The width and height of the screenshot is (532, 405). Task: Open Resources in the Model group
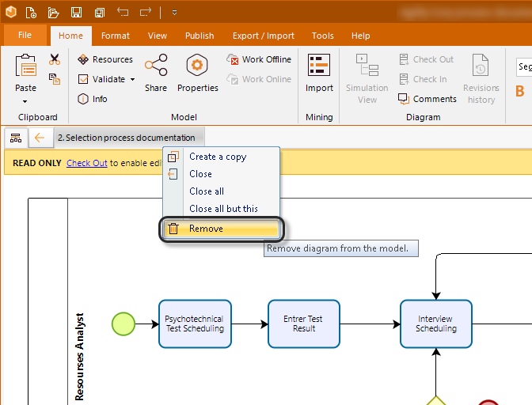[x=105, y=59]
